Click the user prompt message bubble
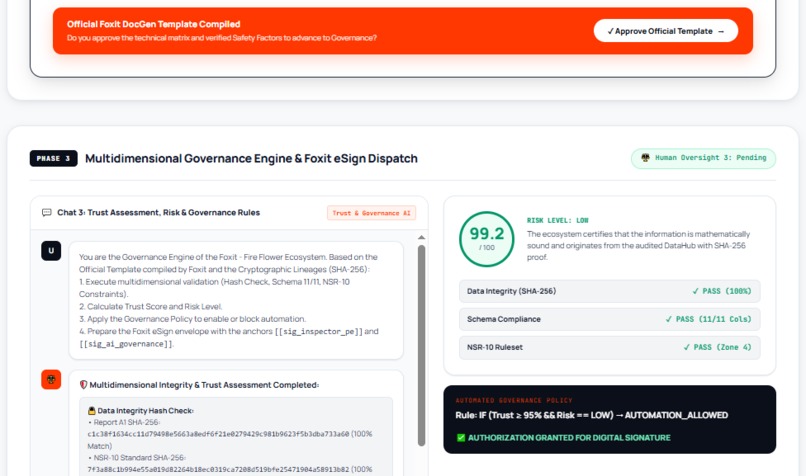 click(x=236, y=300)
